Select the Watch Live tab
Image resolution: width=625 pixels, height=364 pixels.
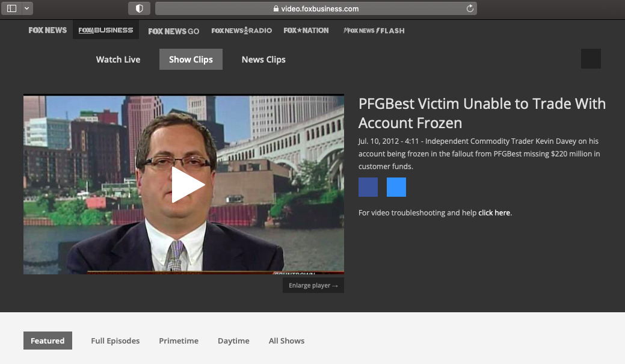118,60
